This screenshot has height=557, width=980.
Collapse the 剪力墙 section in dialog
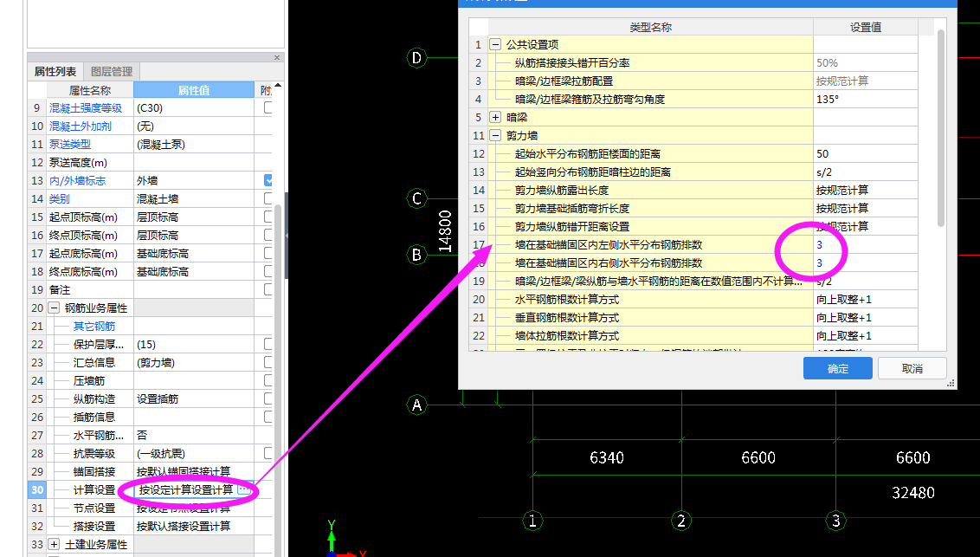tap(495, 136)
